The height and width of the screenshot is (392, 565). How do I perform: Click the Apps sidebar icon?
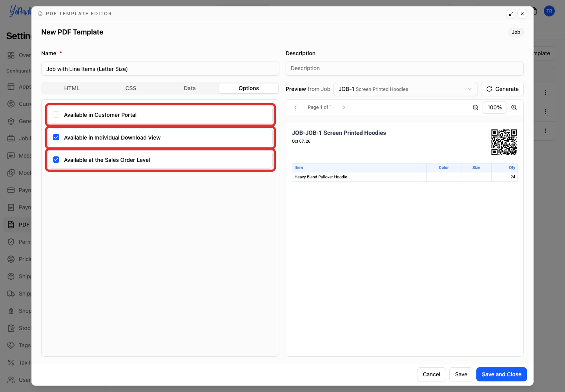11,87
